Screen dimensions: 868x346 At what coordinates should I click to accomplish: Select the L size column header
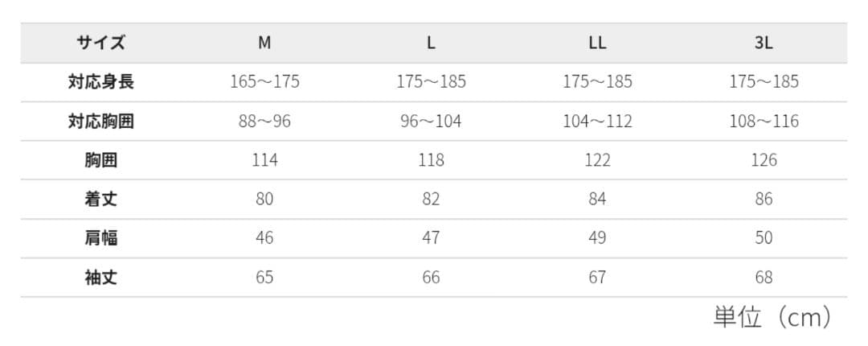[431, 43]
